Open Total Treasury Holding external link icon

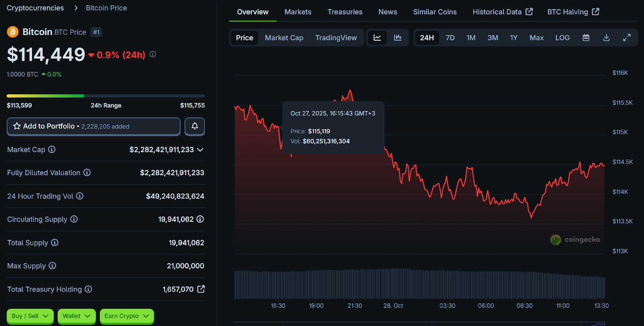pos(201,289)
